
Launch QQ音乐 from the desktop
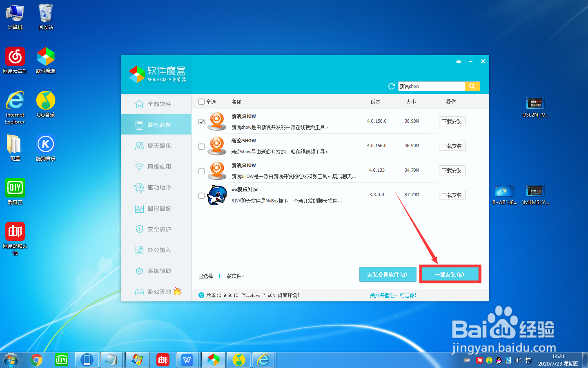(x=46, y=104)
